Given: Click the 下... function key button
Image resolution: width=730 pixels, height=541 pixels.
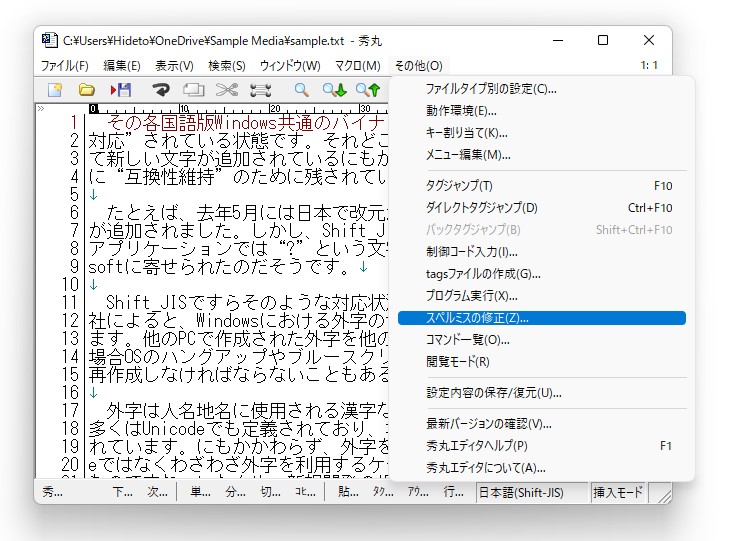Looking at the screenshot, I should [x=122, y=492].
